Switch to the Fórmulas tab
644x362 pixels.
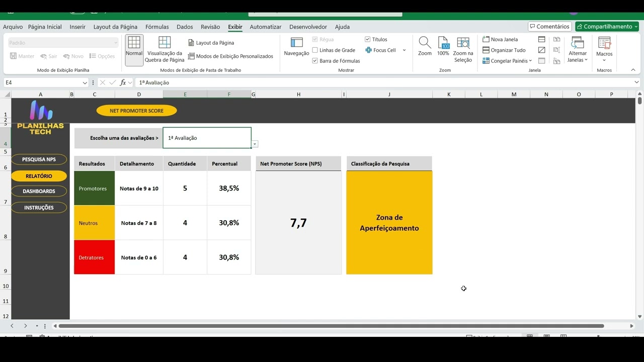click(x=157, y=27)
